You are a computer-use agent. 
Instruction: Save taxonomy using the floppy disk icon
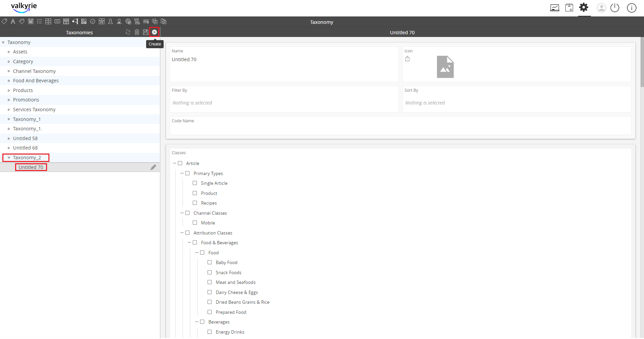coord(146,32)
